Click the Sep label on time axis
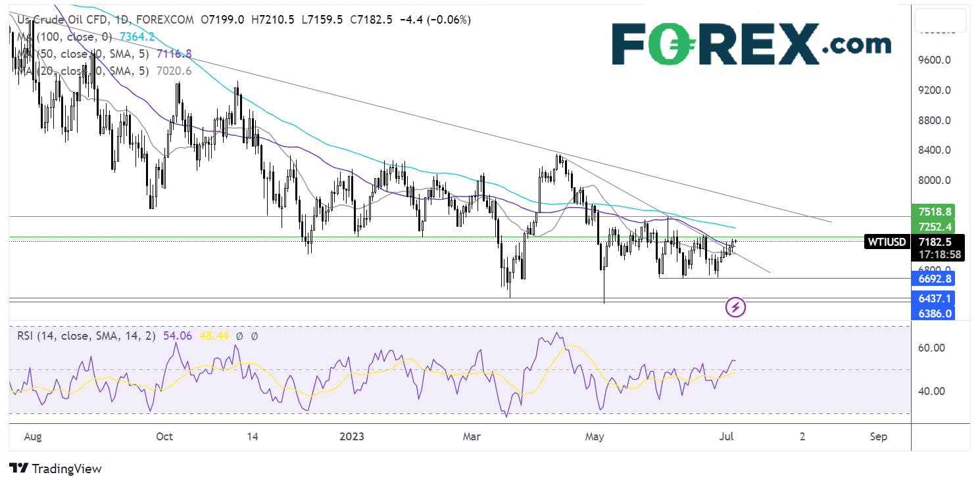980x485 pixels. [878, 436]
